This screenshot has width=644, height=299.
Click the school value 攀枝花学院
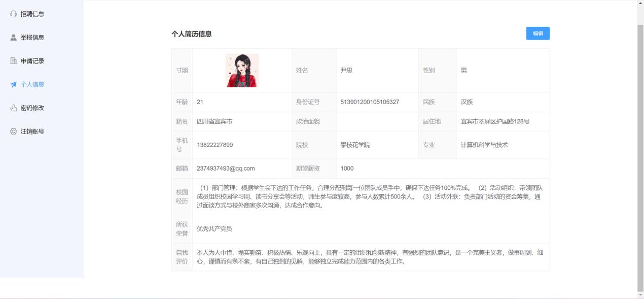point(355,145)
